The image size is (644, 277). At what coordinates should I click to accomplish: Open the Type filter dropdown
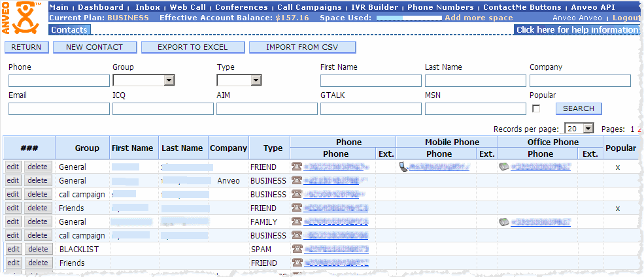point(239,80)
